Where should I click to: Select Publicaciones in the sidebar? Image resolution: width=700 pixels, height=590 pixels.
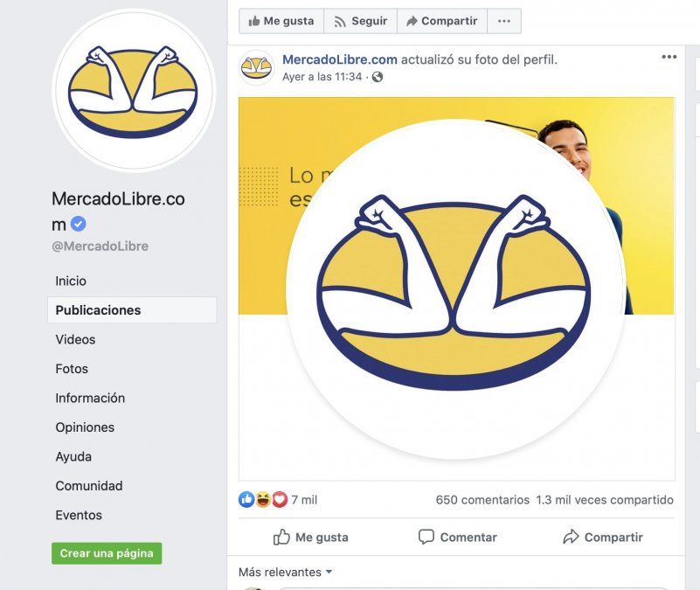tap(98, 310)
